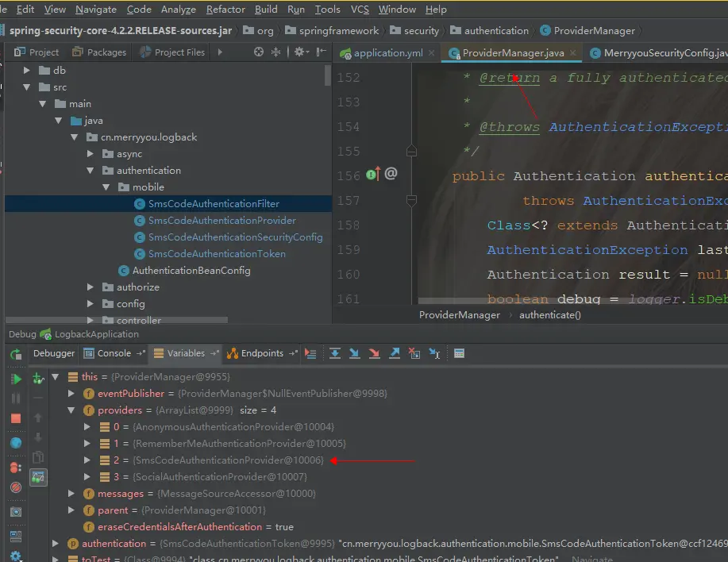Screen dimensions: 728x562
Task: Expand the eventPublisher variable
Action: coord(71,394)
